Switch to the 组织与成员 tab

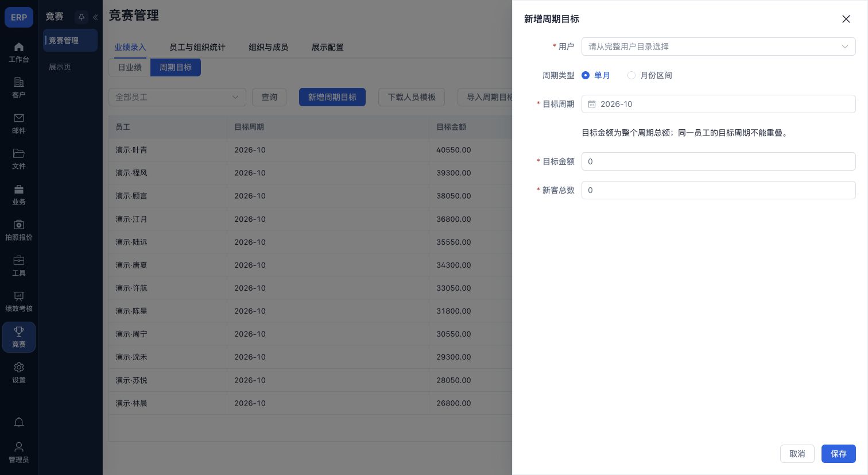click(269, 47)
